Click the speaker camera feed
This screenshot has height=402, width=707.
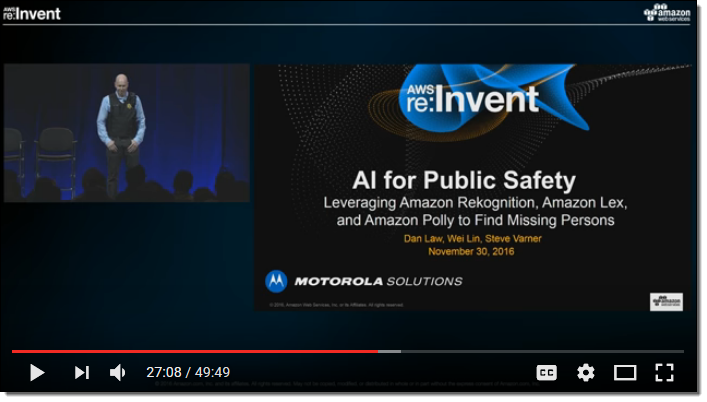pyautogui.click(x=127, y=133)
